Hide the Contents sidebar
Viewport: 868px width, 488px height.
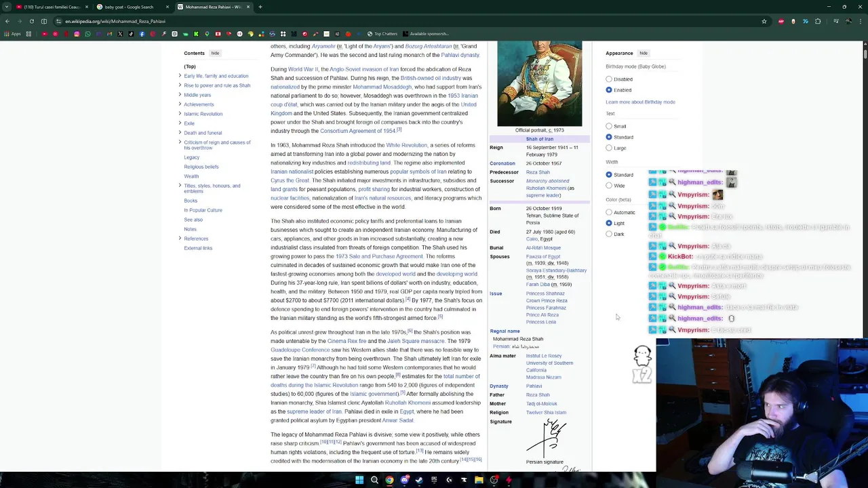215,53
